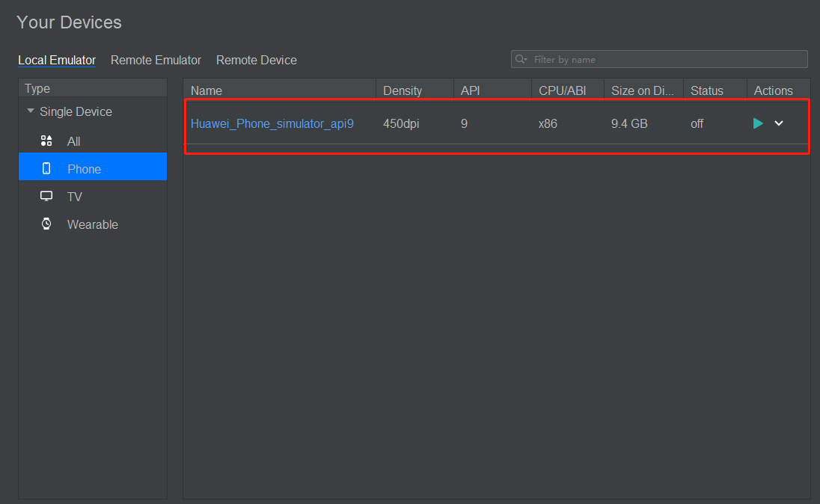820x504 pixels.
Task: Click the Actions column header
Action: pyautogui.click(x=778, y=90)
